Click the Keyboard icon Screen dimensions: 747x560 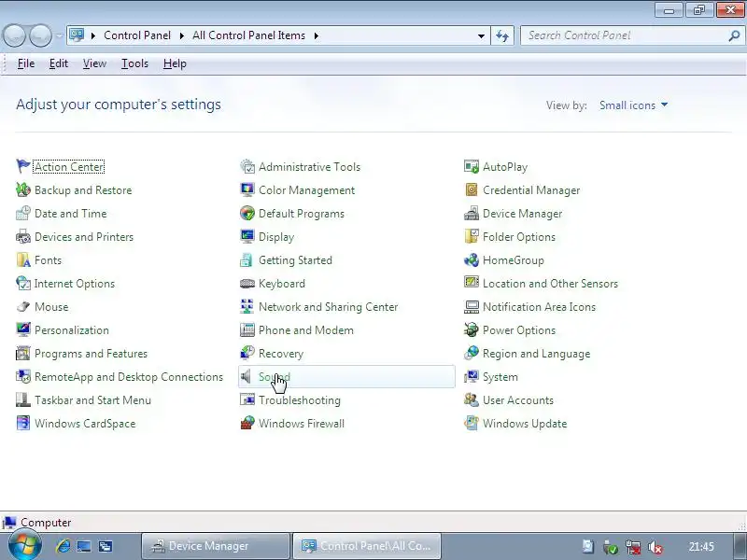pyautogui.click(x=247, y=284)
